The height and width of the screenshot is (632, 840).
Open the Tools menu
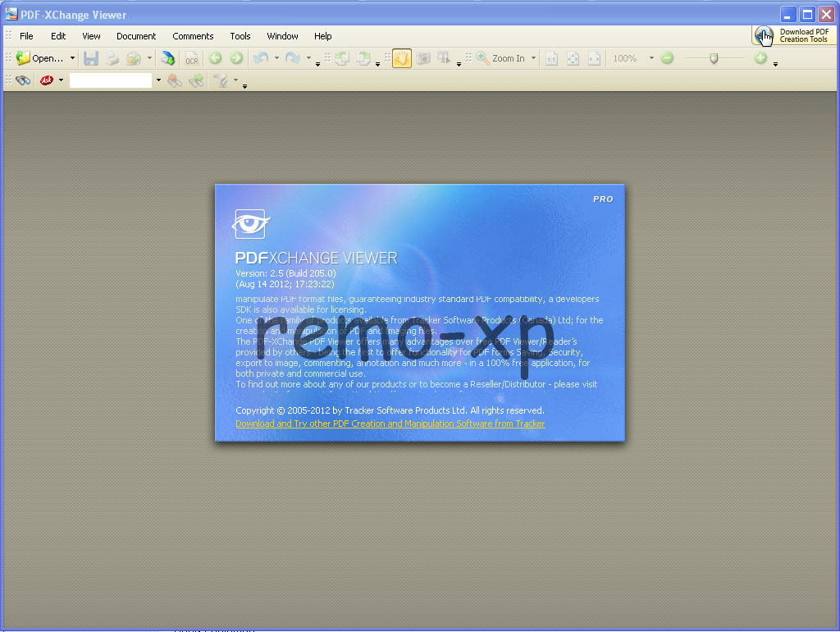click(240, 36)
